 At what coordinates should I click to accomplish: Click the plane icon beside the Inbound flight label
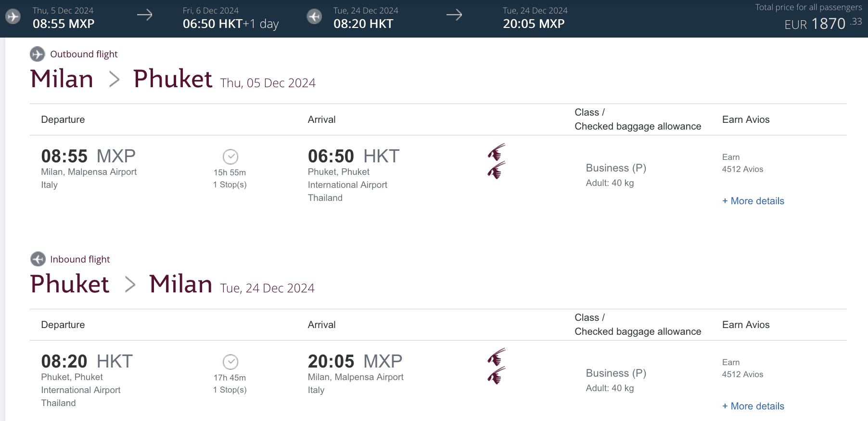tap(38, 259)
